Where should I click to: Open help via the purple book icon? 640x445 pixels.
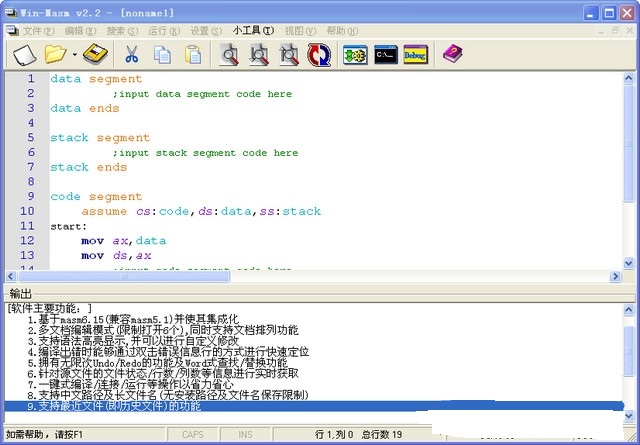[x=453, y=54]
